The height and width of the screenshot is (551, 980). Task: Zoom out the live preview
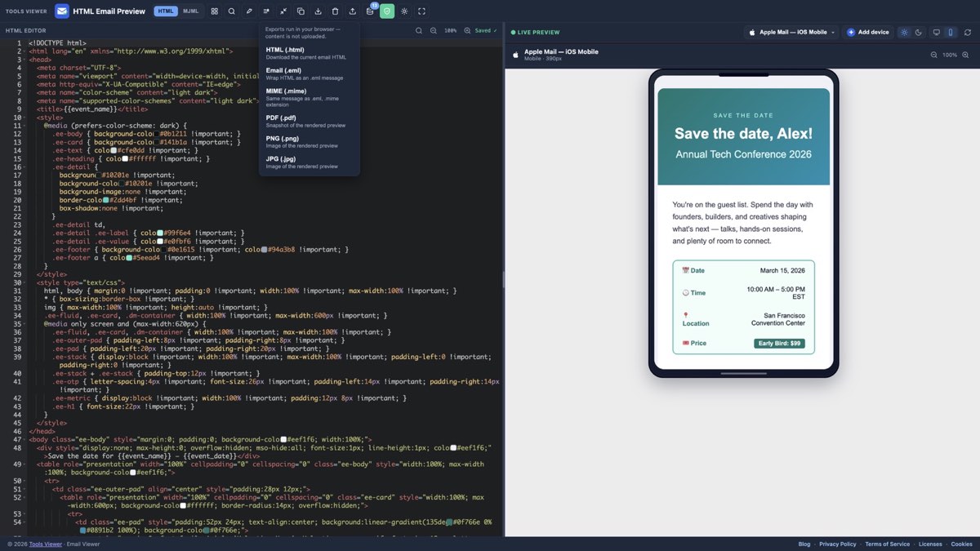click(934, 55)
